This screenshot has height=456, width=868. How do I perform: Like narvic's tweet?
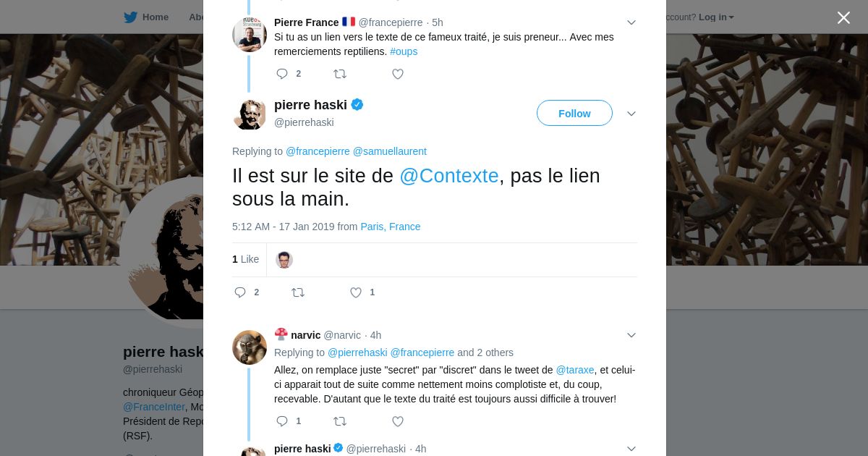click(398, 421)
